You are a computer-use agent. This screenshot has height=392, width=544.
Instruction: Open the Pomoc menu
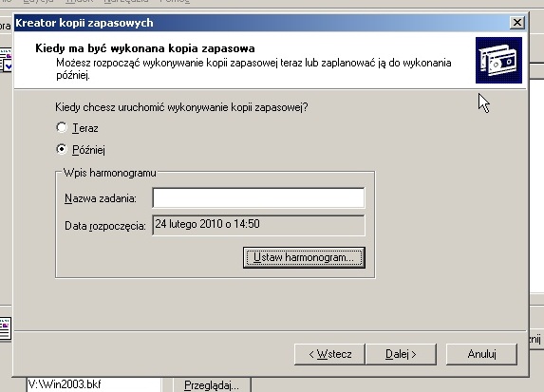175,1
